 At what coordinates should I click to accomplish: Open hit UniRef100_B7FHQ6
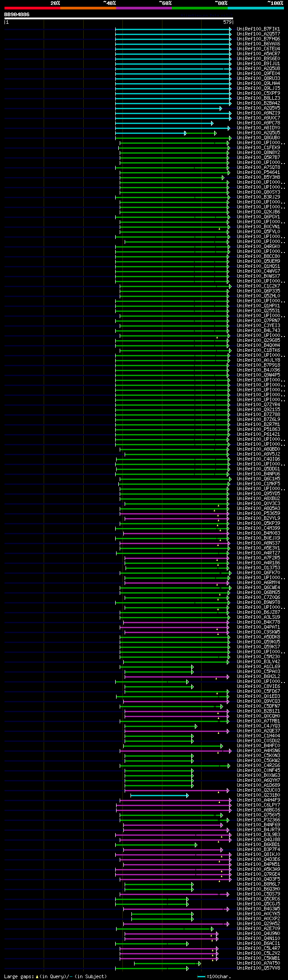(x=258, y=39)
